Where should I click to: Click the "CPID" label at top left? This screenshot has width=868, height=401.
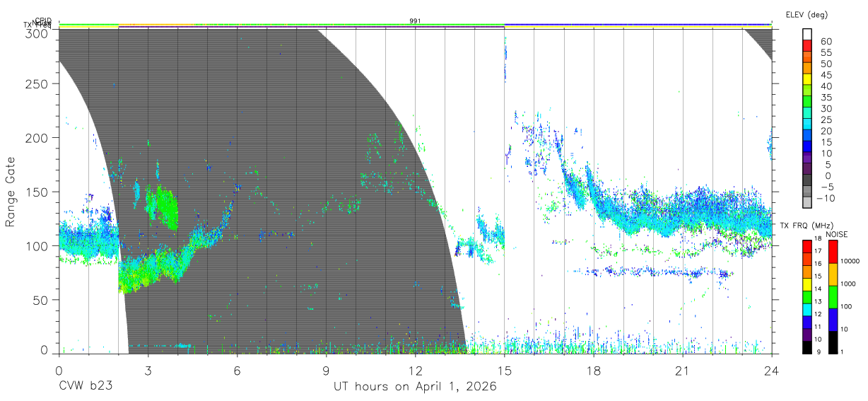click(43, 20)
